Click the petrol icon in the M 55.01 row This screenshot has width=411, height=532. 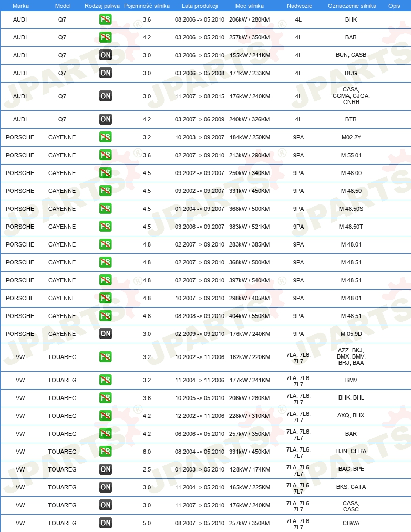(x=106, y=155)
